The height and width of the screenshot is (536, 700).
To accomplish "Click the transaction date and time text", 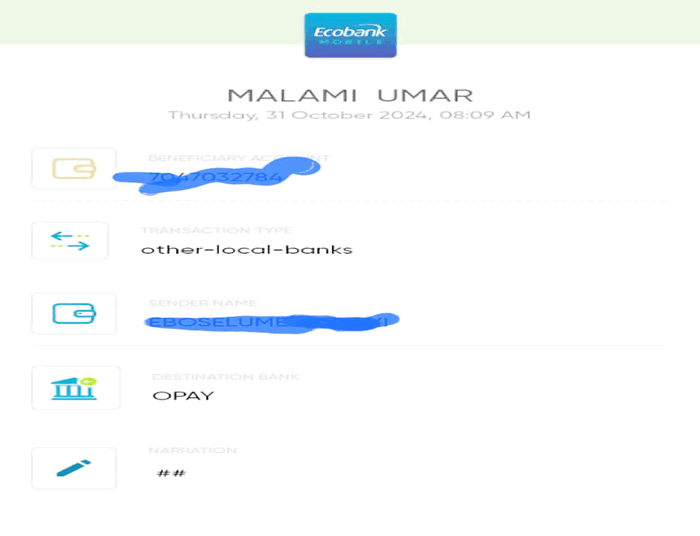I will pyautogui.click(x=350, y=115).
